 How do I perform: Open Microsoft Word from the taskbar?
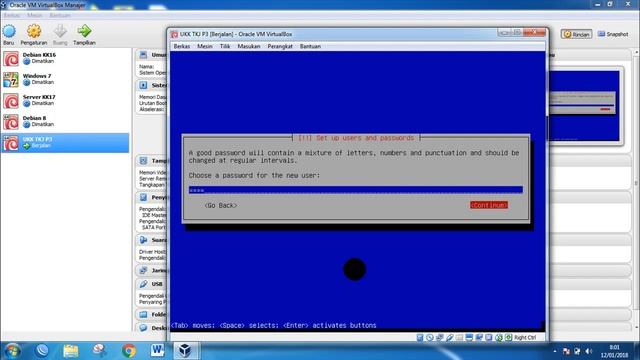[x=158, y=351]
